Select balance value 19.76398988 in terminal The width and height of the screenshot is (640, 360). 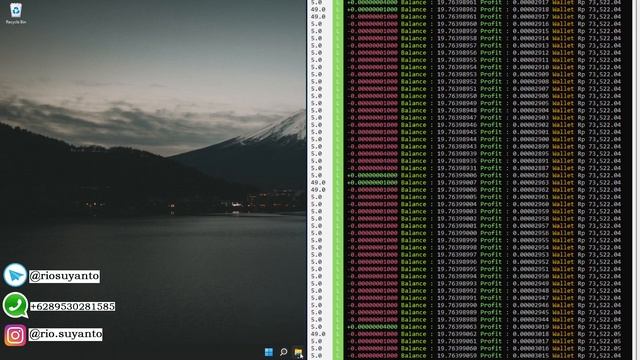pos(456,320)
